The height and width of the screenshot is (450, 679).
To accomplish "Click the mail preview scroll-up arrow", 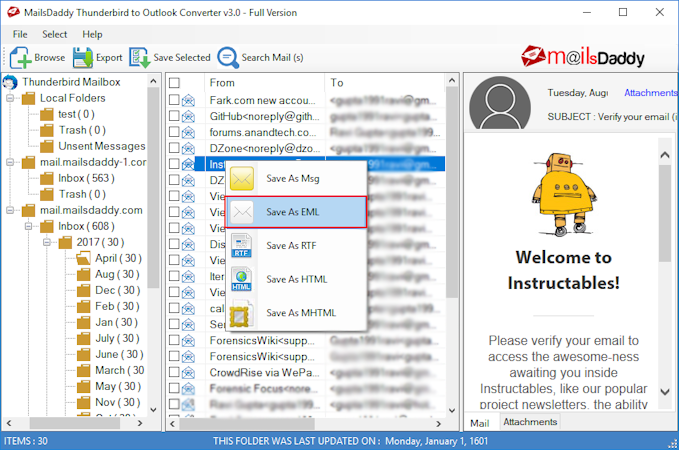I will tap(665, 155).
